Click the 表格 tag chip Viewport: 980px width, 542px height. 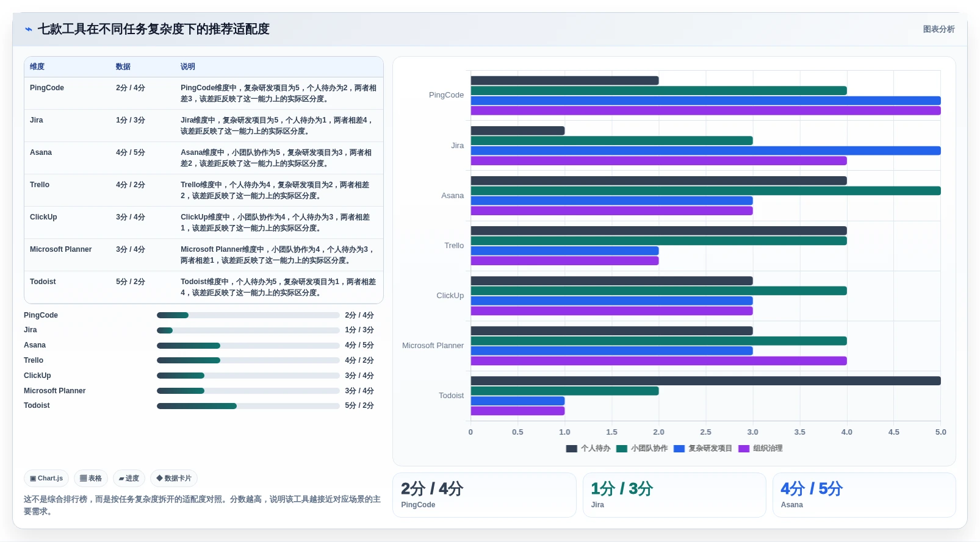tap(91, 479)
